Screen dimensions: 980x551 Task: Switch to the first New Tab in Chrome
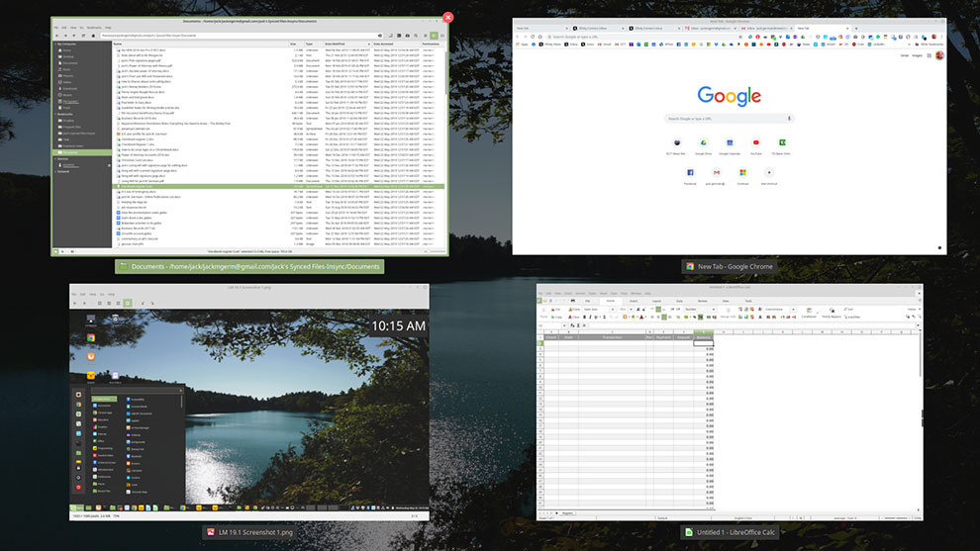(x=541, y=28)
